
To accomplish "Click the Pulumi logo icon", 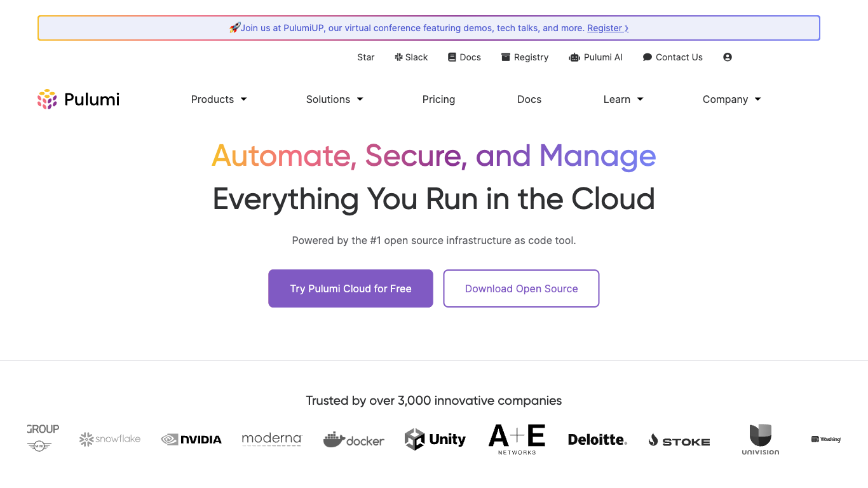I will pos(47,99).
